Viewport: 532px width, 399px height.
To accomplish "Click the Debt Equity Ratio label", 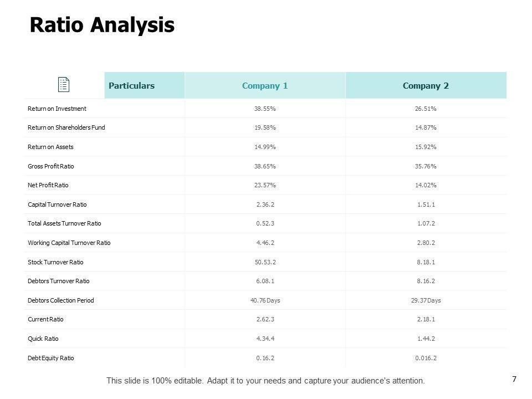I will pos(51,358).
